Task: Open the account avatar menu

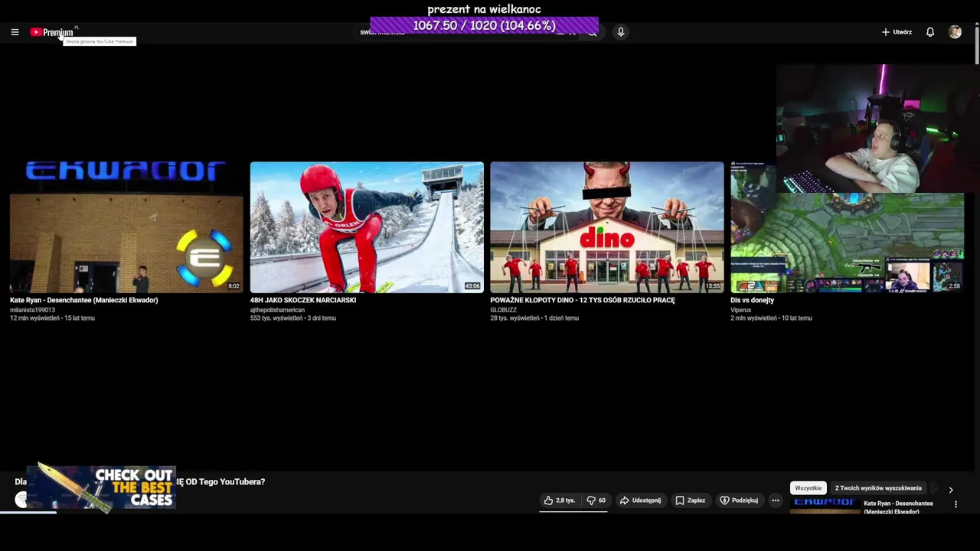Action: point(955,32)
